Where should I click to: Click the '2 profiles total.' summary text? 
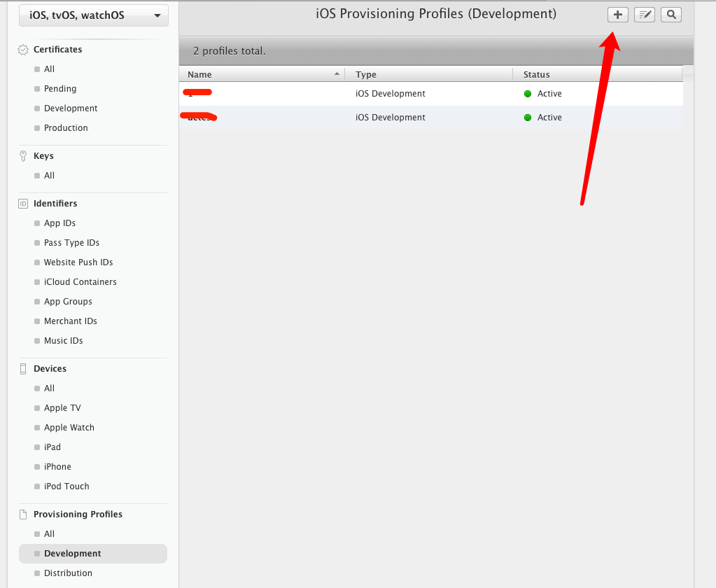point(230,51)
